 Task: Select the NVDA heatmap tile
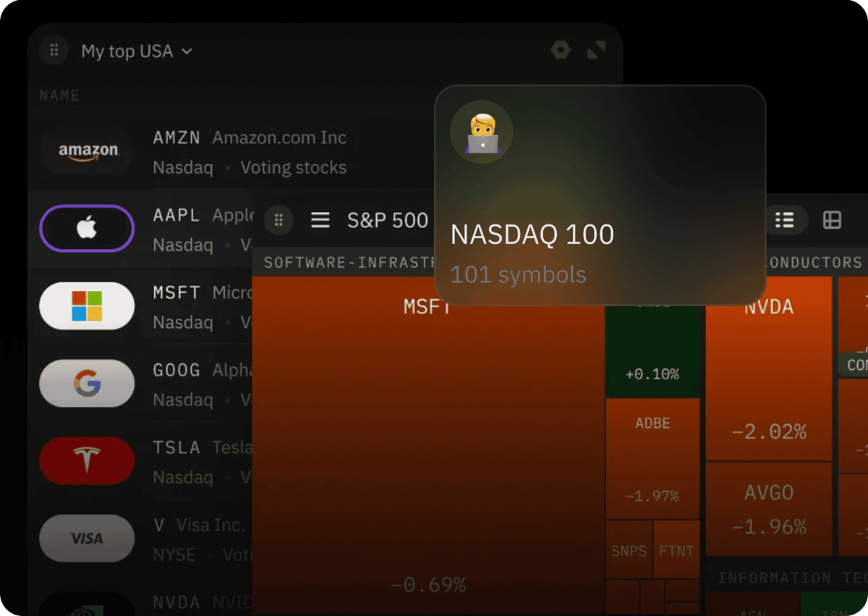(768, 376)
